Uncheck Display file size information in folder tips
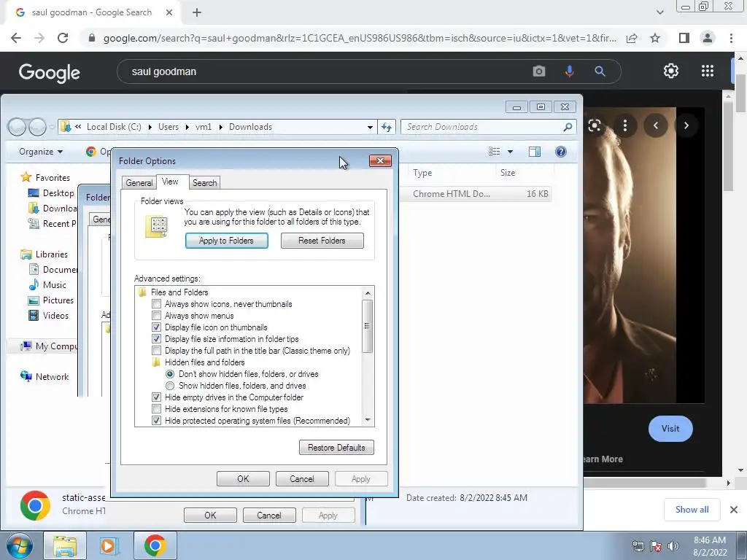The image size is (747, 560). (156, 339)
